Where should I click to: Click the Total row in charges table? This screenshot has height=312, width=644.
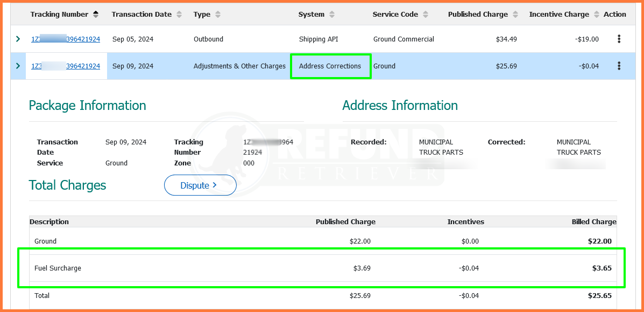click(322, 295)
